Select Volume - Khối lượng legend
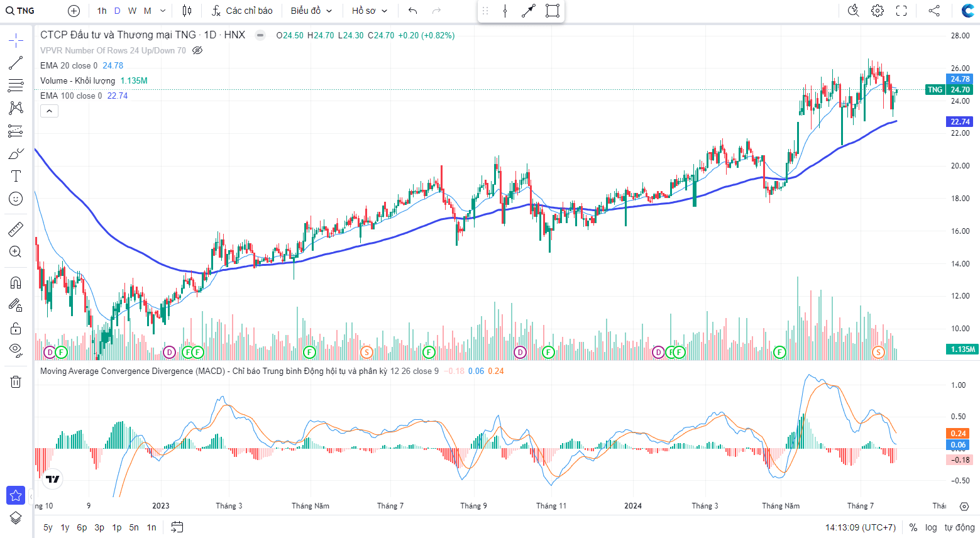 [x=77, y=80]
